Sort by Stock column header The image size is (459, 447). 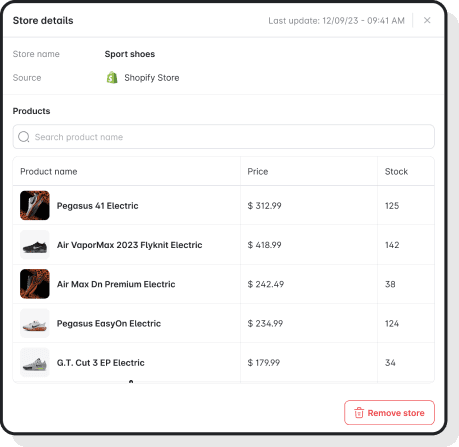(396, 171)
